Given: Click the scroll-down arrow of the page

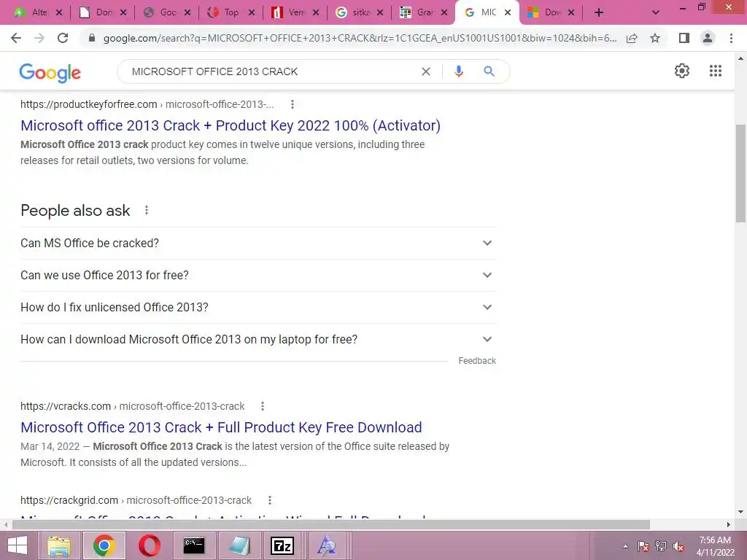Looking at the screenshot, I should (740, 512).
